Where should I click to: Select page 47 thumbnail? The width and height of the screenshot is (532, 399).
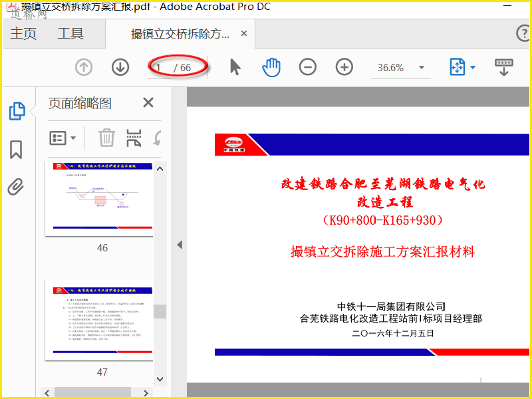pyautogui.click(x=99, y=321)
